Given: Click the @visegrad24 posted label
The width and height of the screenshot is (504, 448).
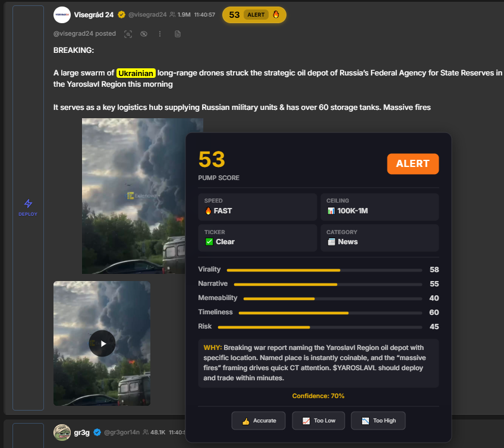Looking at the screenshot, I should [84, 33].
